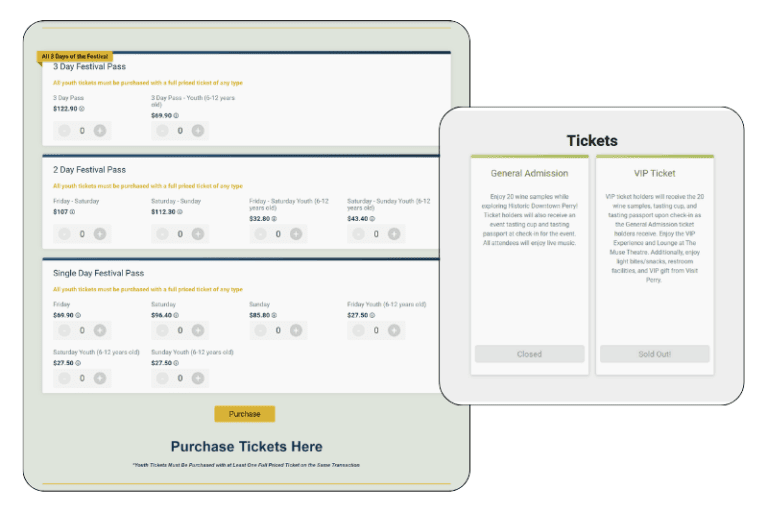Click plus for Saturday - Sunday 2 day pass

[198, 234]
